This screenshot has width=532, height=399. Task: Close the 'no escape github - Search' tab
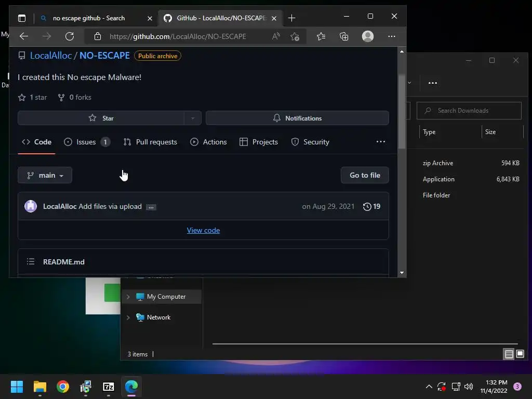[x=150, y=18]
